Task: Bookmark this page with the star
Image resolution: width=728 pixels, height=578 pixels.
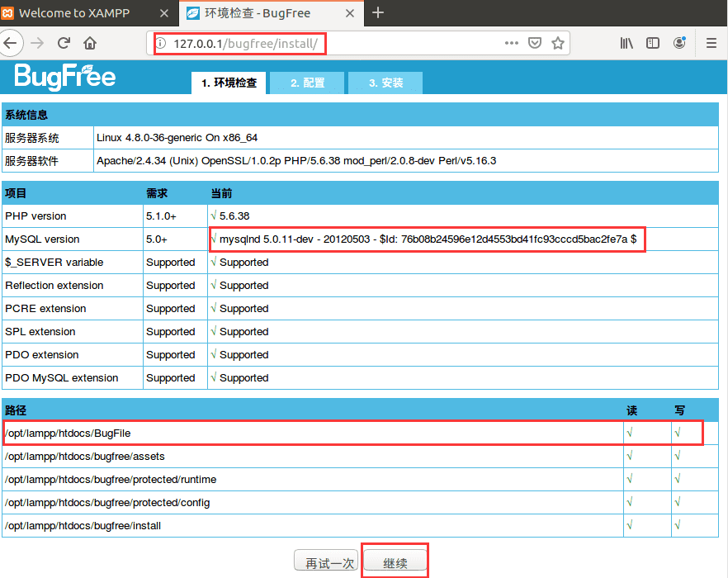Action: tap(558, 43)
